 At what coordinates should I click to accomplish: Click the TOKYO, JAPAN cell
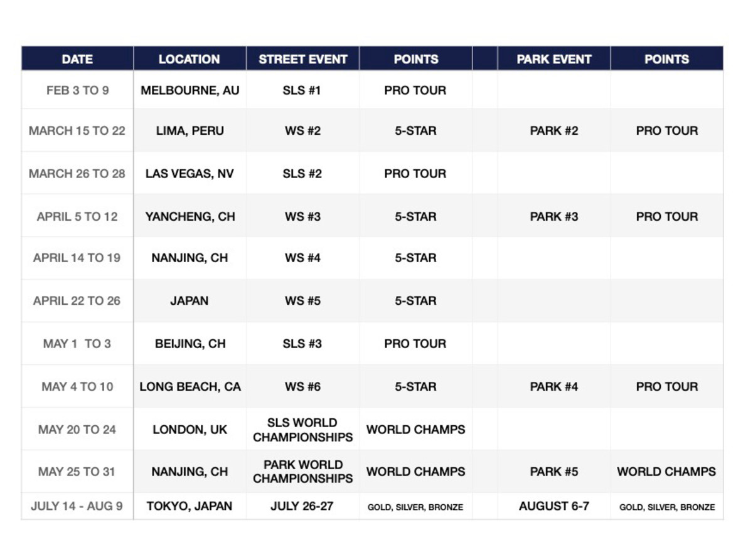click(190, 506)
